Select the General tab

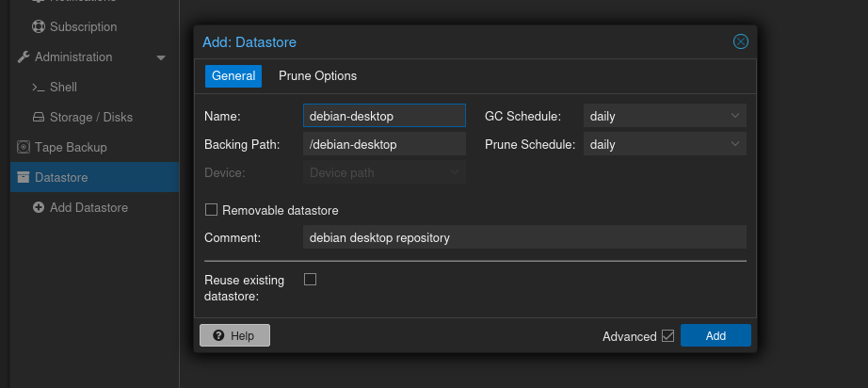pyautogui.click(x=233, y=76)
